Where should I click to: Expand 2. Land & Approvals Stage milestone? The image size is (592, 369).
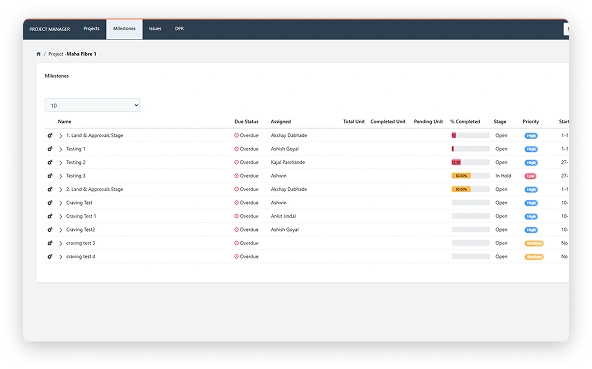pos(60,190)
